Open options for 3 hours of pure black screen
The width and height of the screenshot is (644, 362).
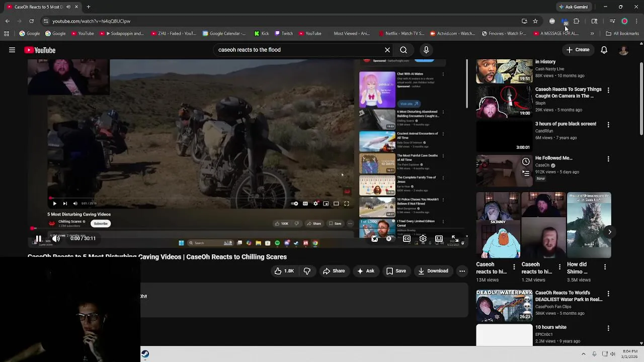click(x=608, y=124)
